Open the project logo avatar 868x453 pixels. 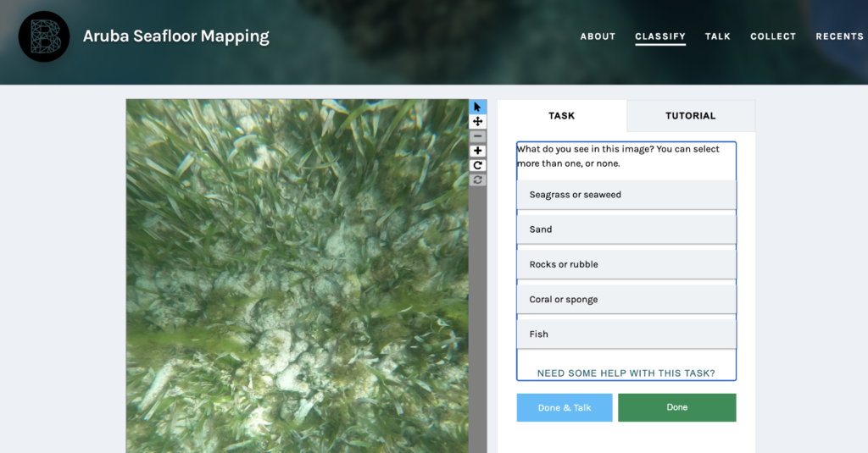pyautogui.click(x=44, y=36)
